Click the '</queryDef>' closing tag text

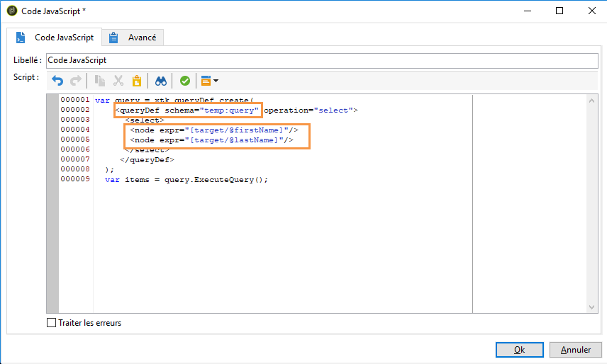coord(147,160)
